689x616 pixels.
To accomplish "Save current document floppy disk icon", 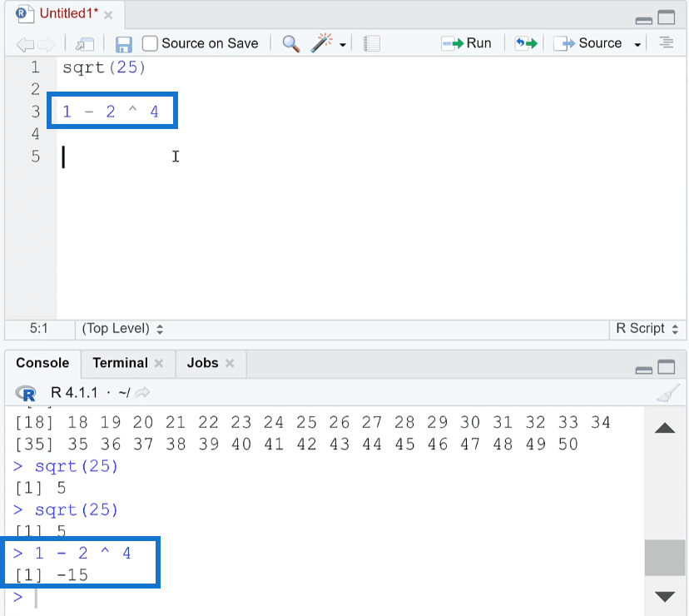I will tap(123, 44).
